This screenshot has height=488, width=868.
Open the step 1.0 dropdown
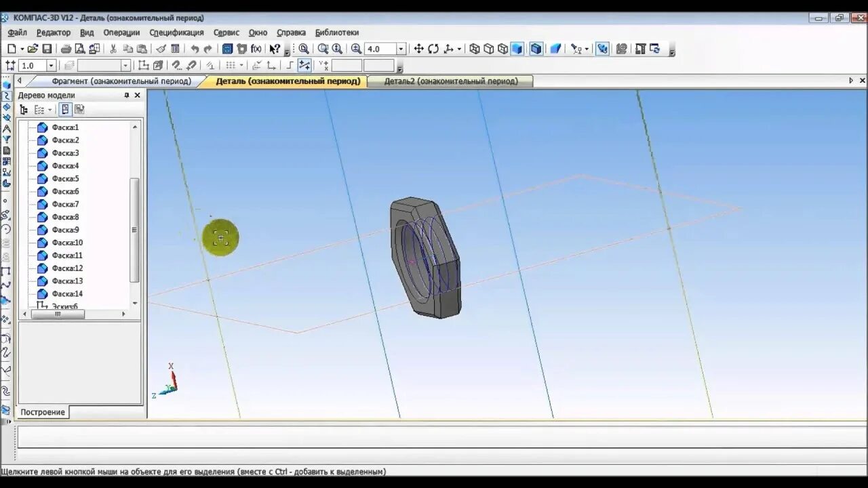coord(51,66)
